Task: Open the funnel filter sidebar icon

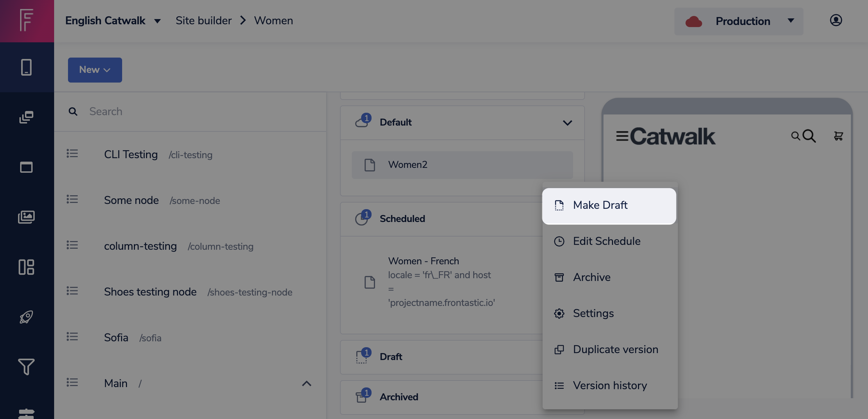Action: [26, 367]
